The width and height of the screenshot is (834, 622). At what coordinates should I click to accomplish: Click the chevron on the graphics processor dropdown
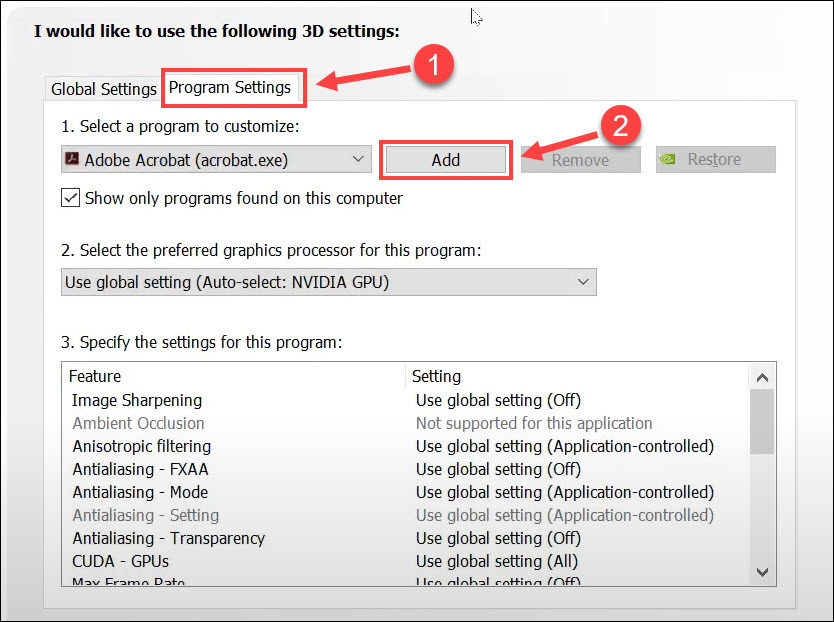click(583, 281)
